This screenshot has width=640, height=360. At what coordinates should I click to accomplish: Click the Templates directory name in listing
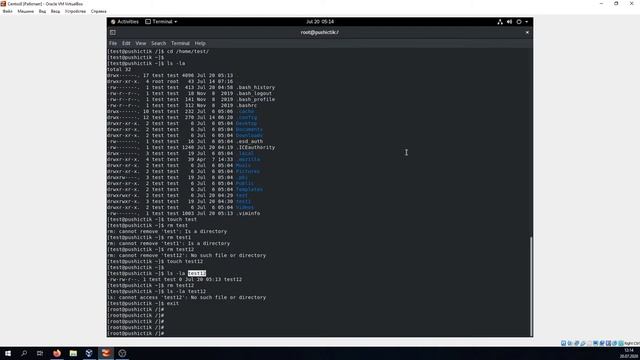[249, 189]
